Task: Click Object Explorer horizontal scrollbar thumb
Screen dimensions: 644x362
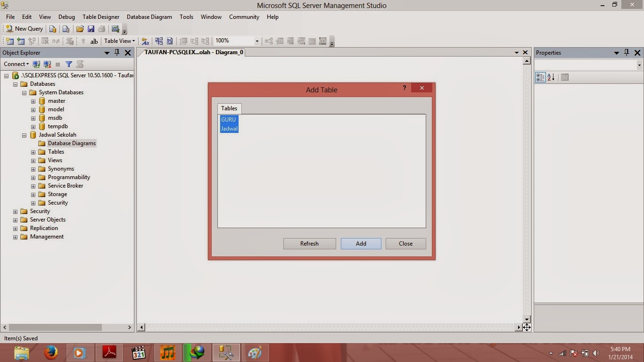Action: (55, 327)
